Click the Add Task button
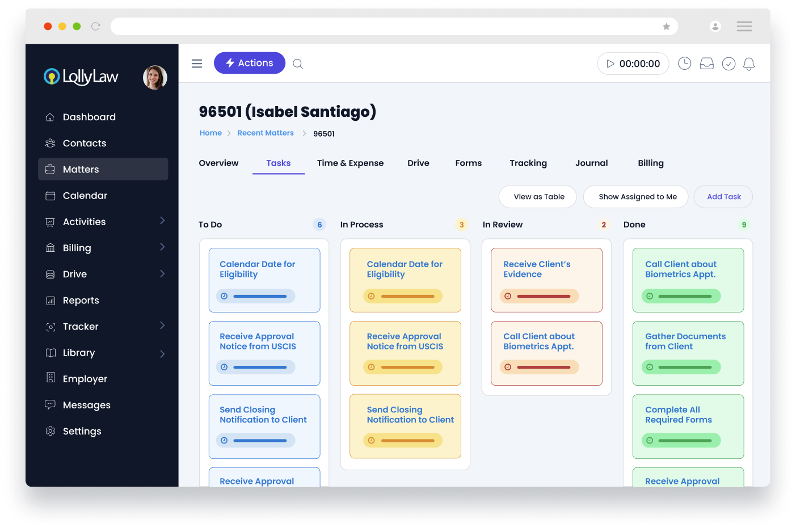The height and width of the screenshot is (532, 796). pos(723,197)
